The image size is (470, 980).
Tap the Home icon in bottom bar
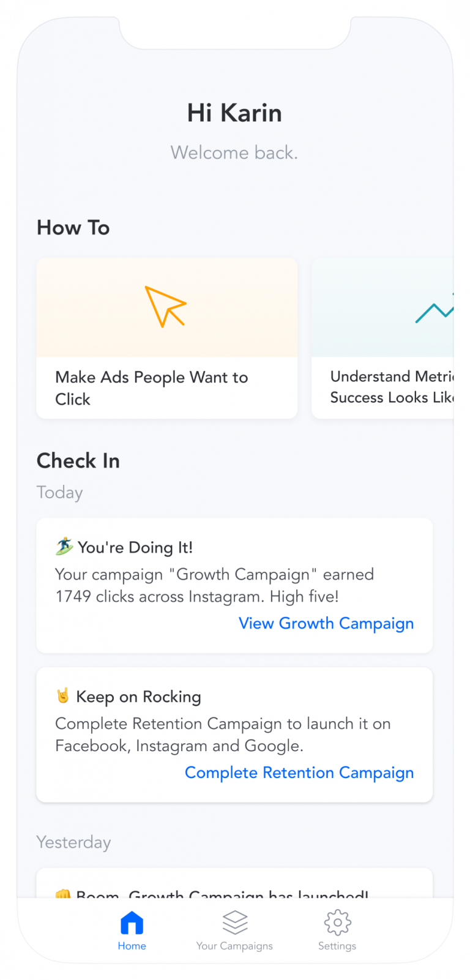(132, 923)
